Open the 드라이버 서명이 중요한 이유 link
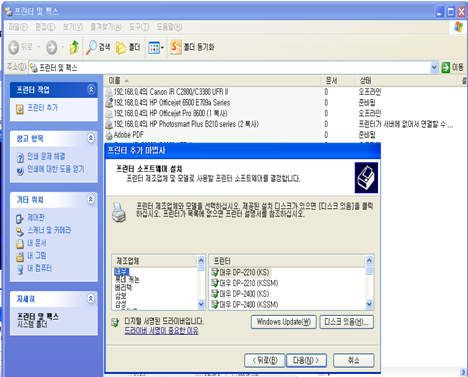468x377 pixels. [161, 331]
